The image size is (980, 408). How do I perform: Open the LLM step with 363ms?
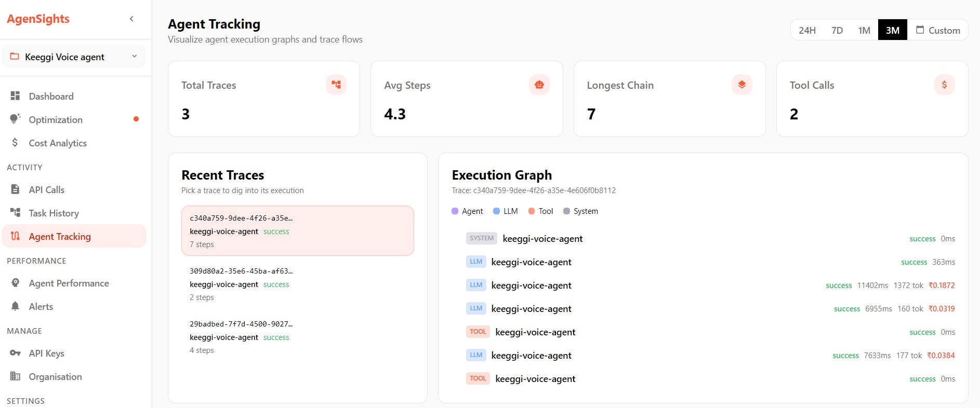710,262
